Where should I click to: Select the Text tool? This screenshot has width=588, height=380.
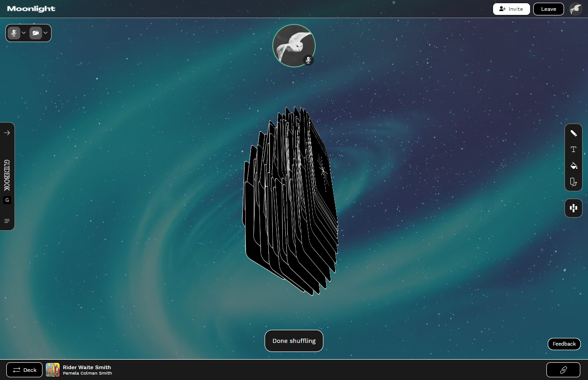pos(573,149)
